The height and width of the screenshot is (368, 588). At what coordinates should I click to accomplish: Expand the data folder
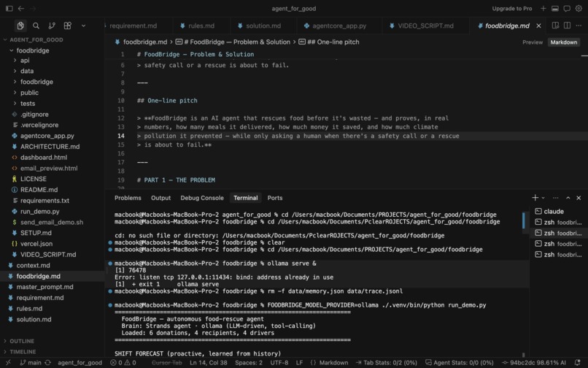click(x=26, y=71)
